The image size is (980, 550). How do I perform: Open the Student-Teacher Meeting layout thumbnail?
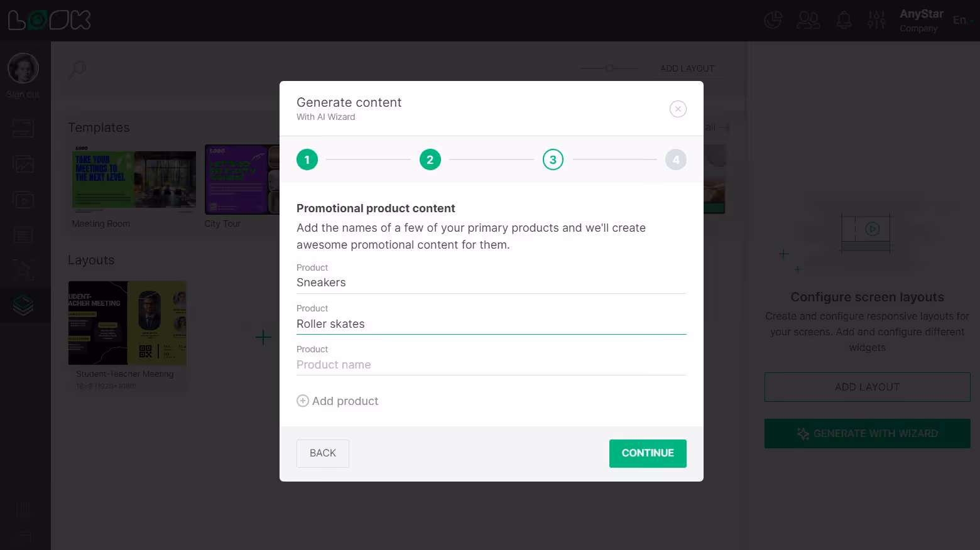(127, 323)
